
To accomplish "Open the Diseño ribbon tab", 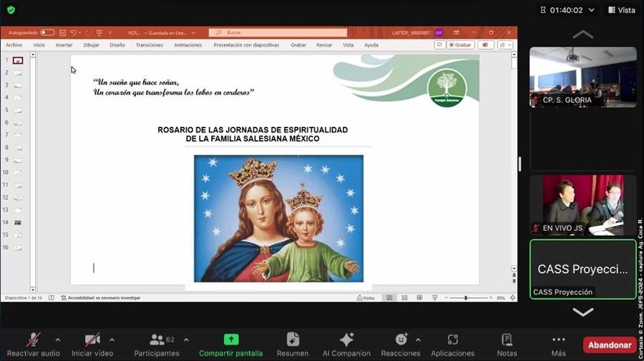I will (117, 45).
